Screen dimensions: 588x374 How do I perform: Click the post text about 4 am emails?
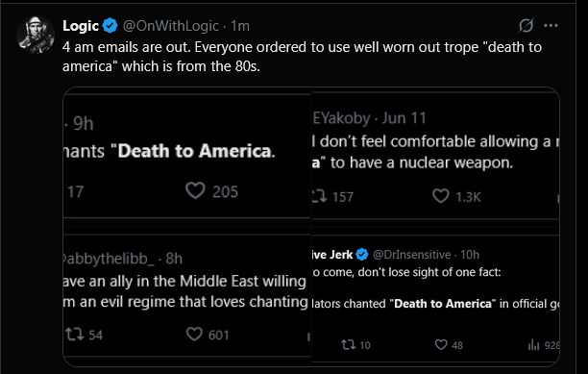[x=302, y=57]
